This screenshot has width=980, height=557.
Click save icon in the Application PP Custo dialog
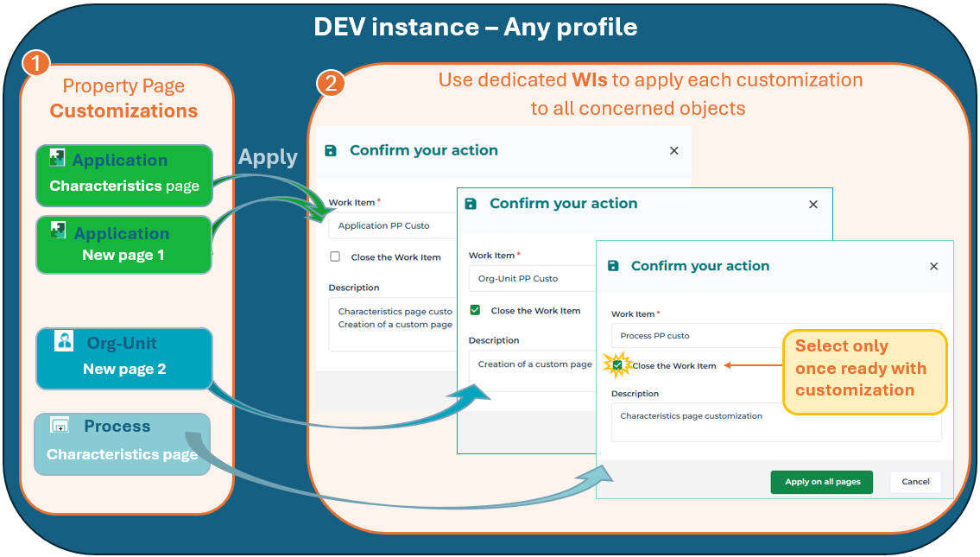click(x=330, y=150)
